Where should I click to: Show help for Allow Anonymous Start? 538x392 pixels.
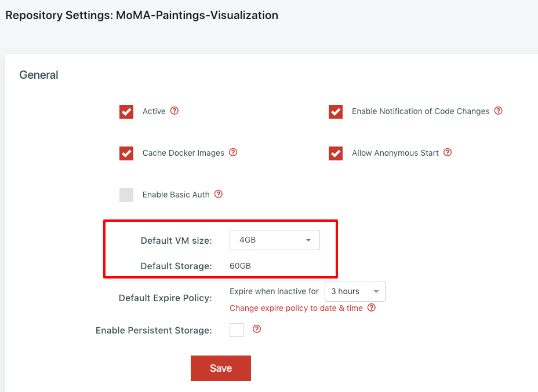point(448,153)
